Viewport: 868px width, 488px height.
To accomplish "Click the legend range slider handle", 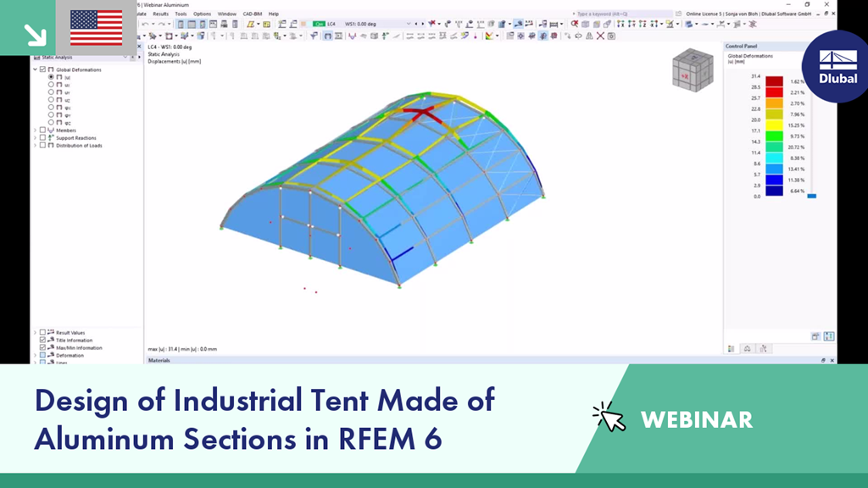I will [x=811, y=196].
